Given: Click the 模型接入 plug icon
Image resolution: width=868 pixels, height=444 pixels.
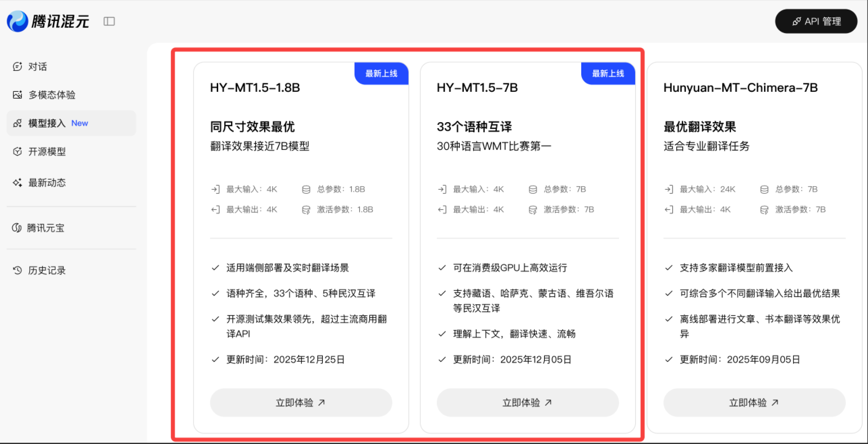Looking at the screenshot, I should 17,123.
